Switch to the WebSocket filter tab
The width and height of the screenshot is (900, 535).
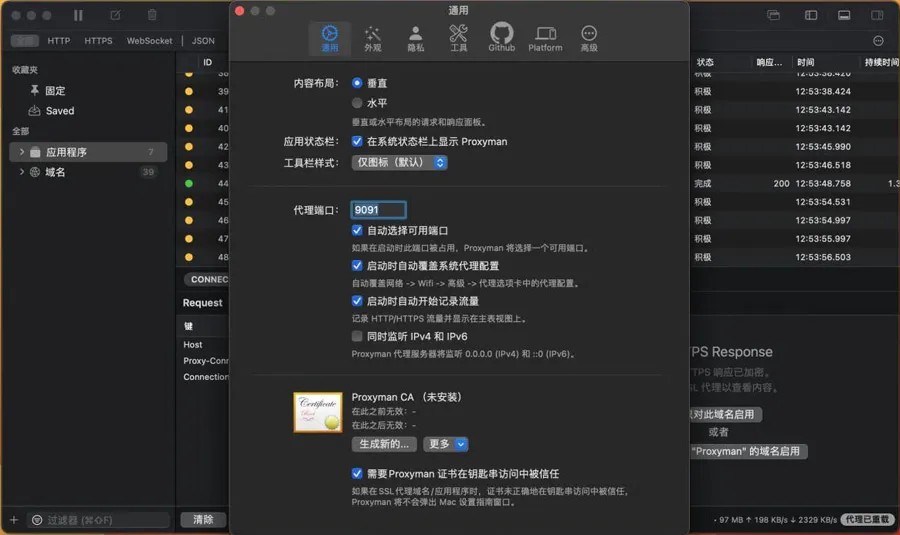tap(149, 41)
